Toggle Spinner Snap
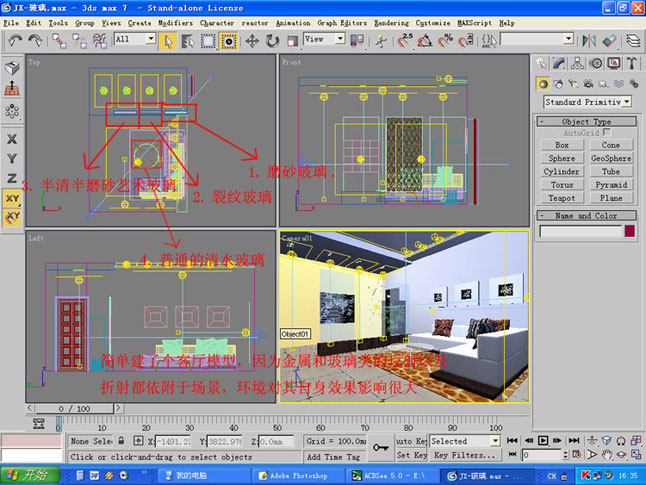 tap(466, 41)
